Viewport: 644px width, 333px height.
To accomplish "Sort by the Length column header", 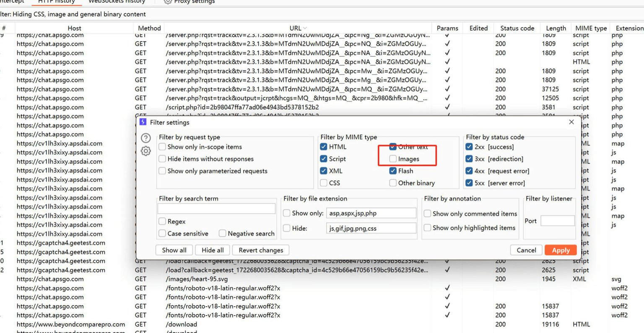I will point(556,28).
